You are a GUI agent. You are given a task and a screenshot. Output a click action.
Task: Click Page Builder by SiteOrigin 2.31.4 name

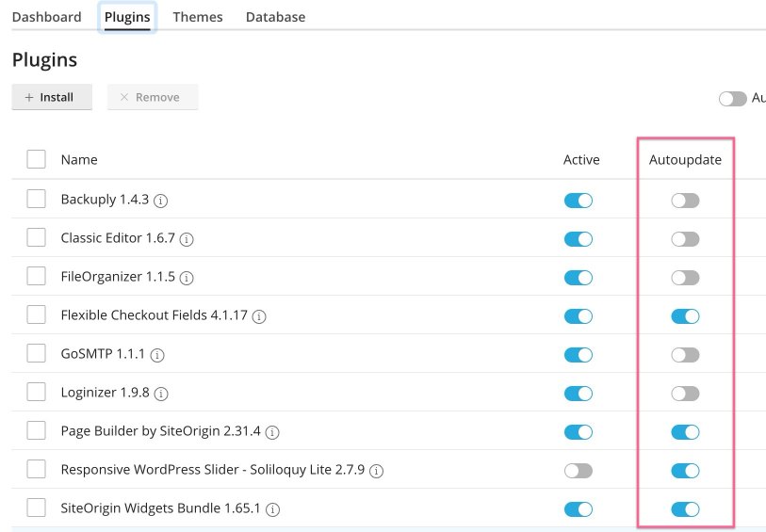pyautogui.click(x=161, y=430)
